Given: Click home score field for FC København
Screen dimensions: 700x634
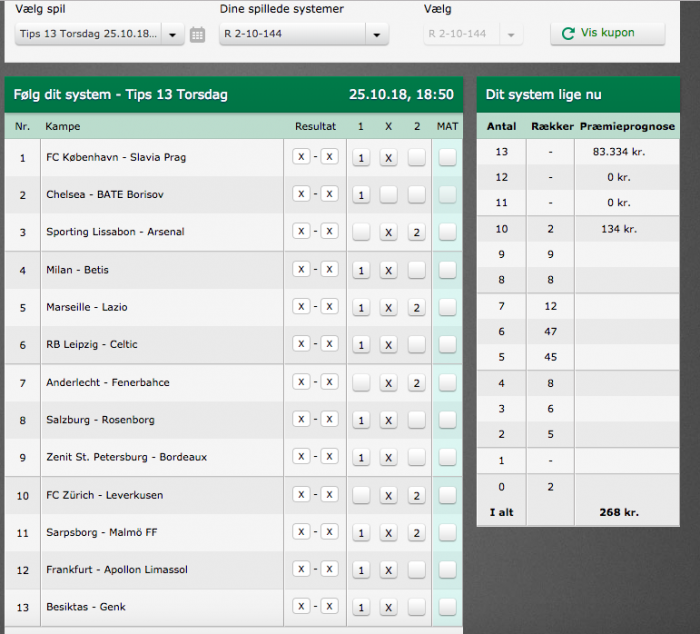Looking at the screenshot, I should click(x=301, y=157).
